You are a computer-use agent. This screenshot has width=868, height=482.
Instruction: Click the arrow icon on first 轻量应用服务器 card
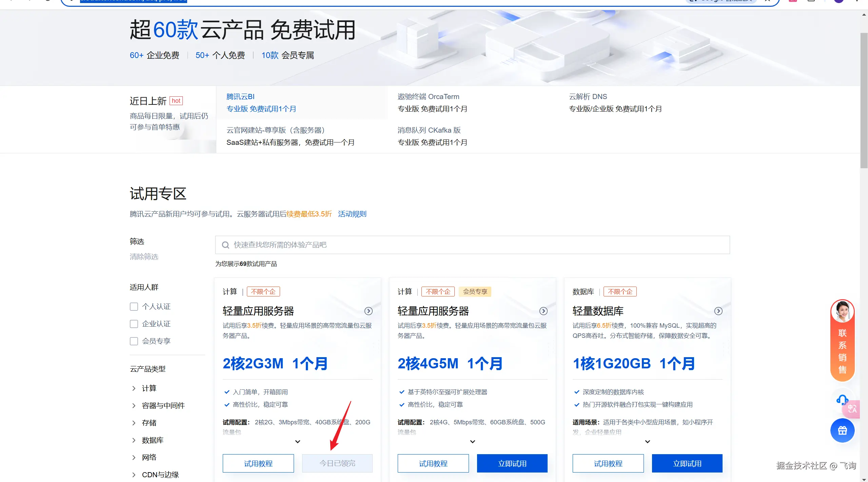point(368,311)
